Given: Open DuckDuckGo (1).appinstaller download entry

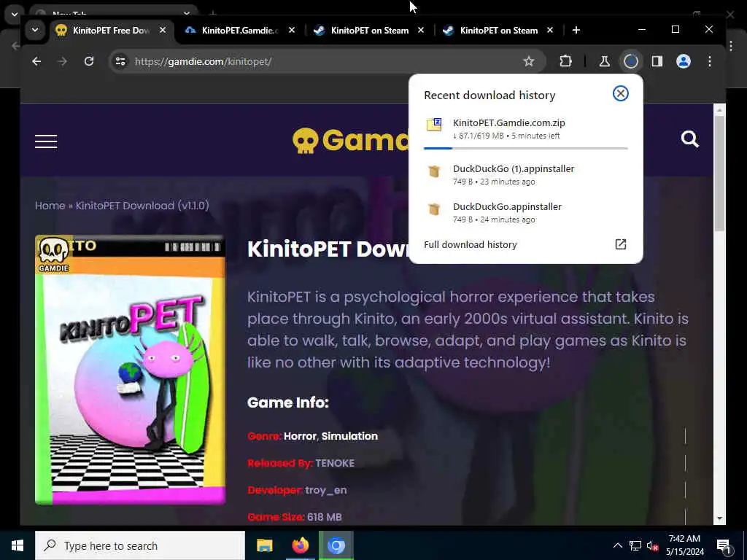Looking at the screenshot, I should [x=525, y=175].
